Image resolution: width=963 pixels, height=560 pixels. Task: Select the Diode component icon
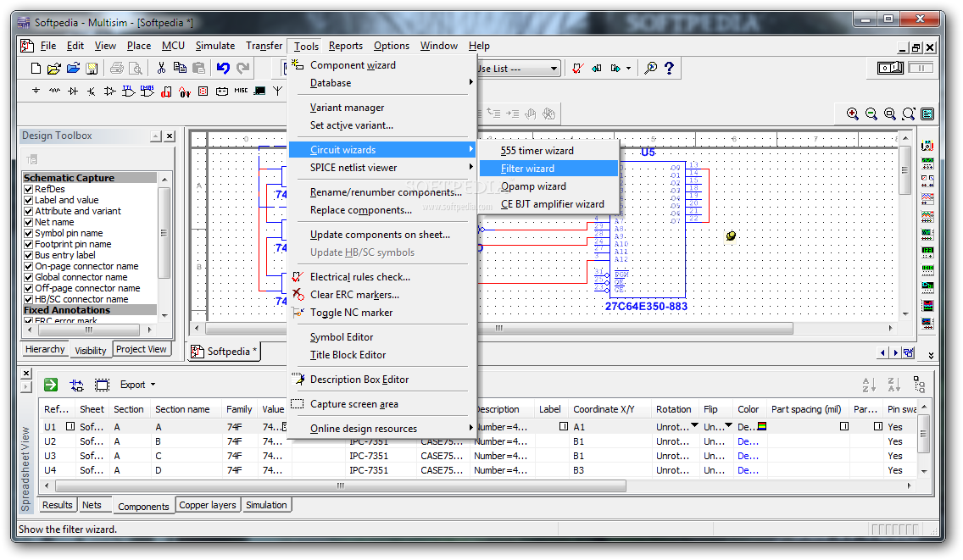[73, 91]
